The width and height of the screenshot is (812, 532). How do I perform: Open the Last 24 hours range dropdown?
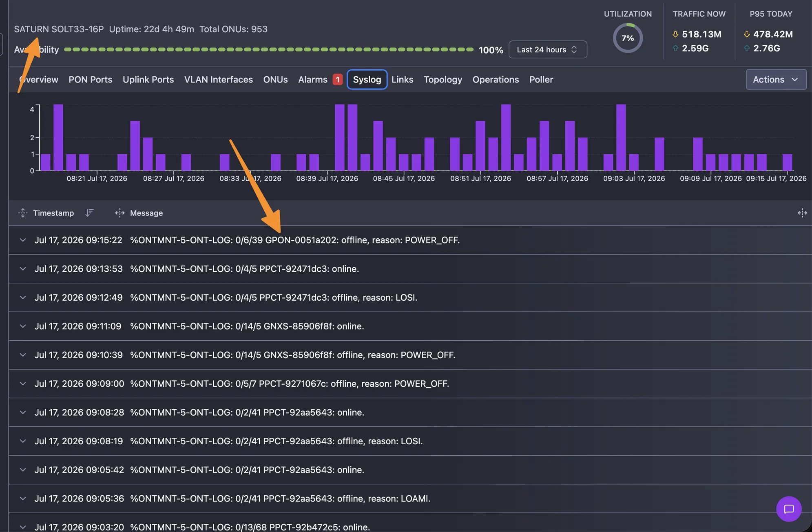pos(547,49)
